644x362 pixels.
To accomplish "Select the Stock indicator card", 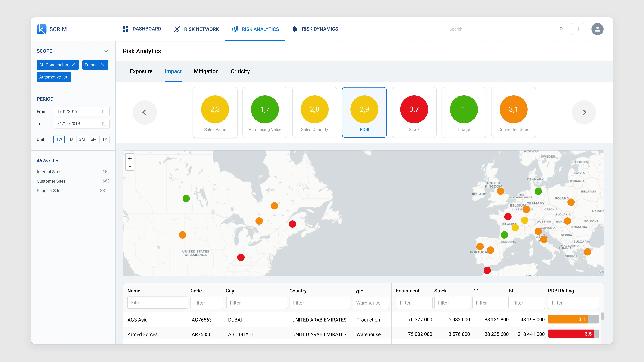I will tap(414, 112).
